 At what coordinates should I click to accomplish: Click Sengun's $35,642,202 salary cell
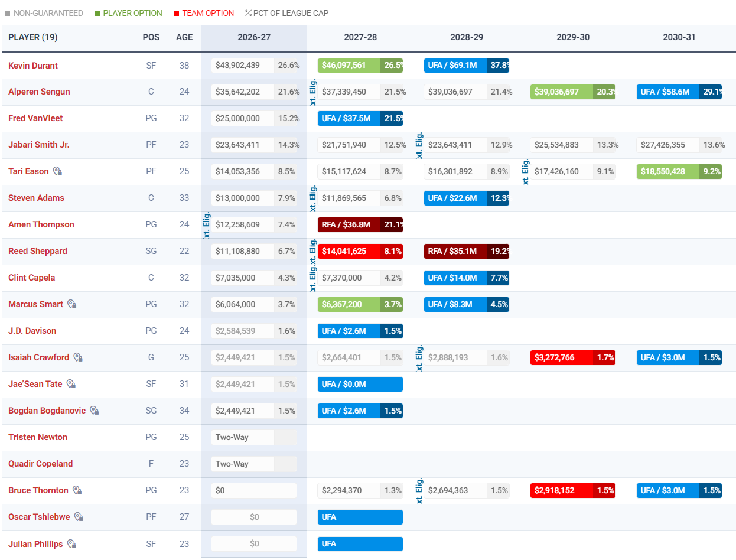pyautogui.click(x=243, y=92)
